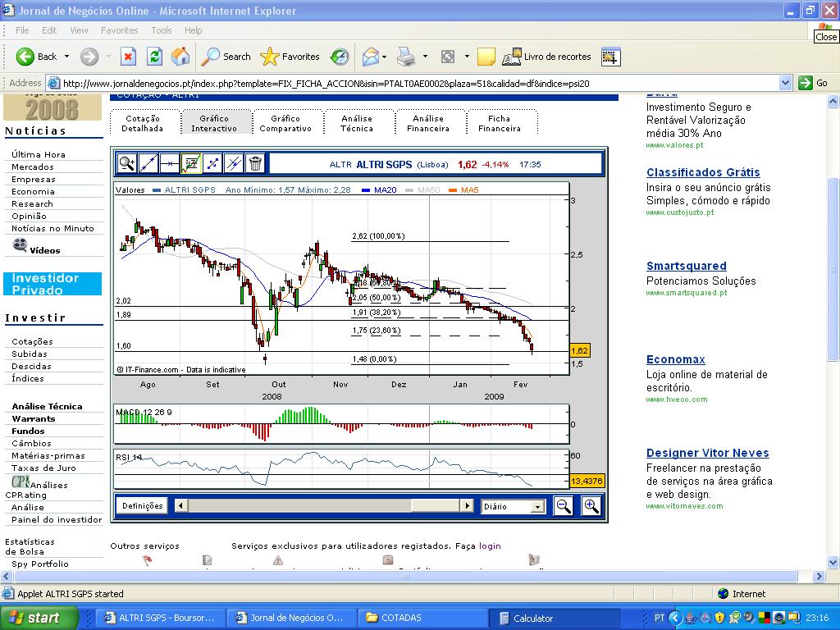
Task: Refresh the current page
Action: point(154,57)
